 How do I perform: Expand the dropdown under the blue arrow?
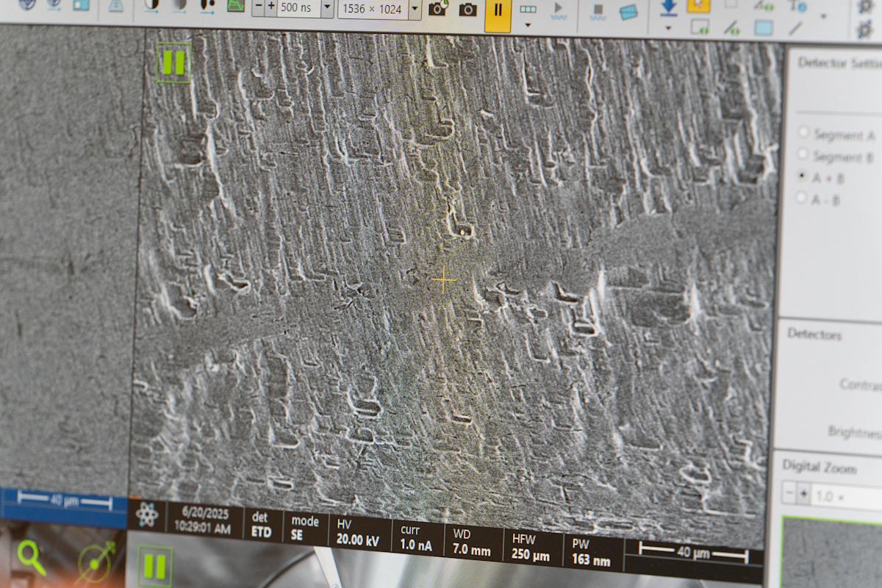pyautogui.click(x=668, y=29)
